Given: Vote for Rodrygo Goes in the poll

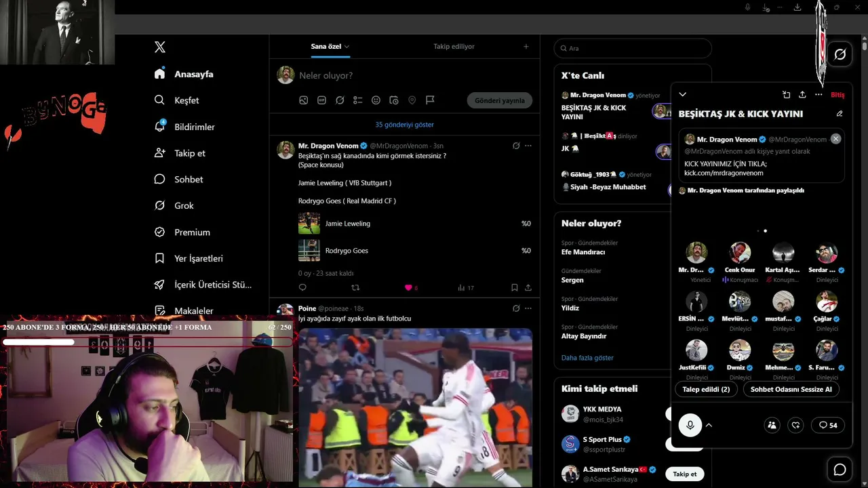Looking at the screenshot, I should coord(415,251).
